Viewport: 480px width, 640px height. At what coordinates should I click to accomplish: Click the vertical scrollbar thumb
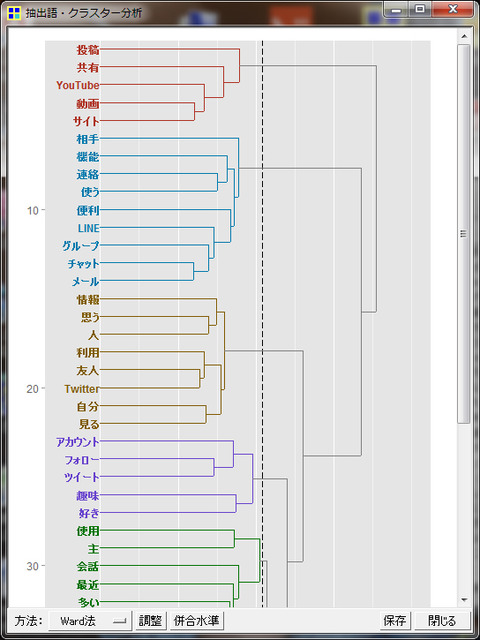(x=464, y=234)
